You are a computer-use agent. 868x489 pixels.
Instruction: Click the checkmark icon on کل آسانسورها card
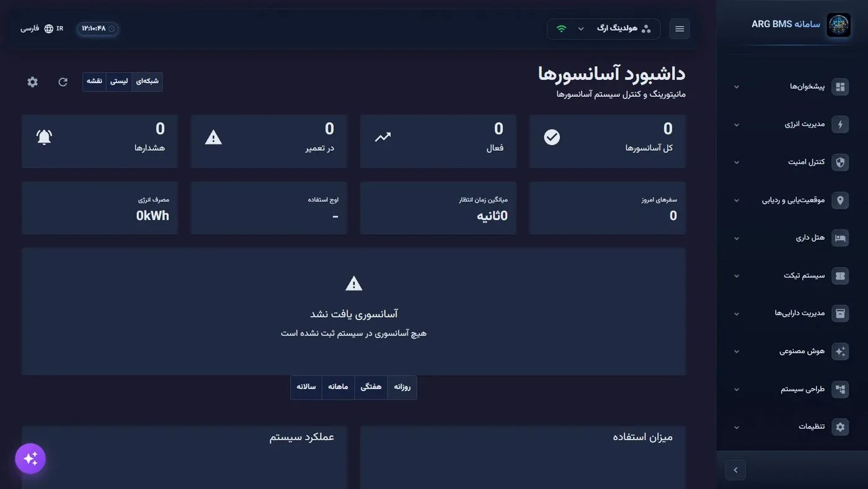tap(552, 137)
